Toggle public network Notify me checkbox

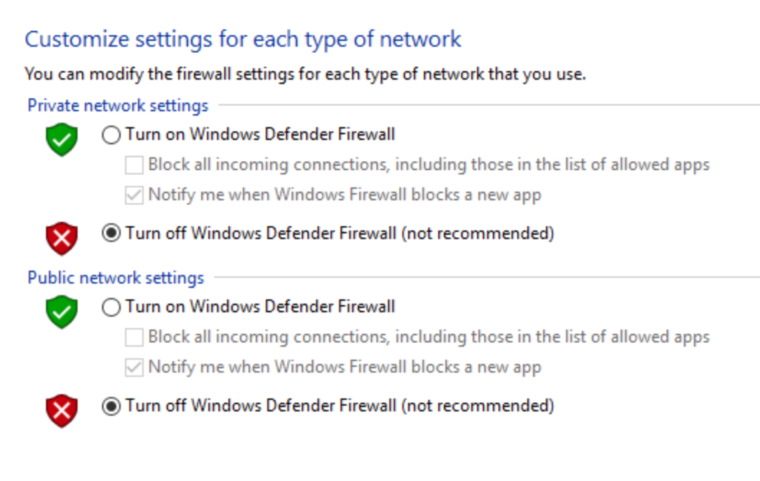pos(135,367)
